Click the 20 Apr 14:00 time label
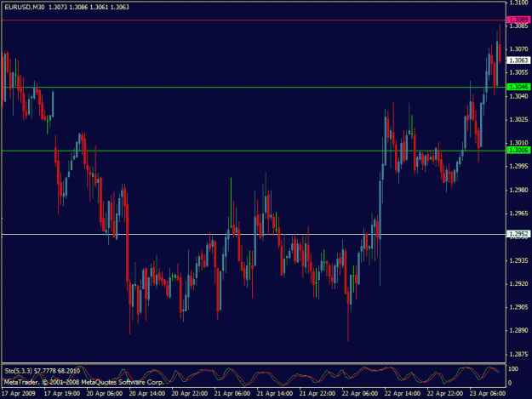The width and height of the screenshot is (532, 399). (x=147, y=394)
